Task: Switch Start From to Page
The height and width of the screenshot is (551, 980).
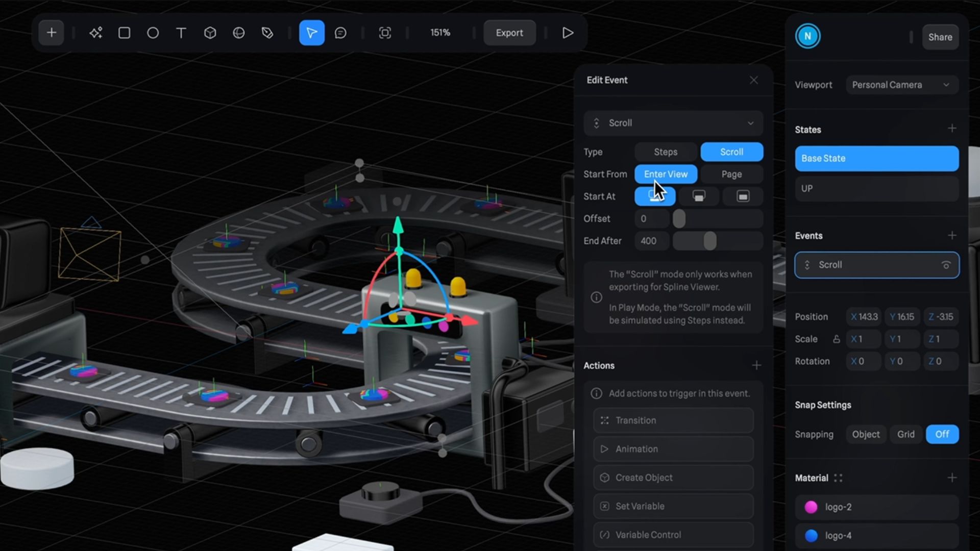Action: point(731,173)
